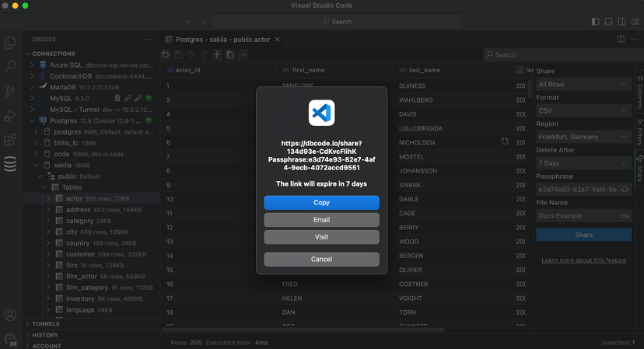Image resolution: width=644 pixels, height=349 pixels.
Task: Open the Filters side tab
Action: point(639,132)
